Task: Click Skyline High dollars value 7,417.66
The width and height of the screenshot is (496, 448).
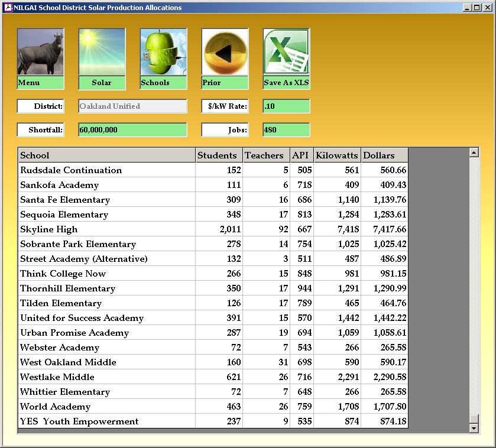Action: 390,229
